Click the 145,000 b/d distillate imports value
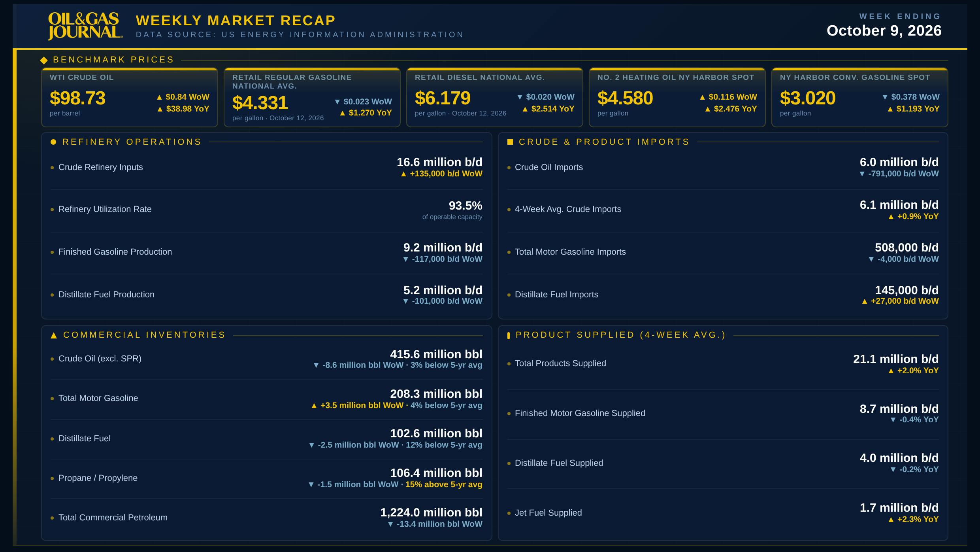Image resolution: width=980 pixels, height=552 pixels. [906, 290]
